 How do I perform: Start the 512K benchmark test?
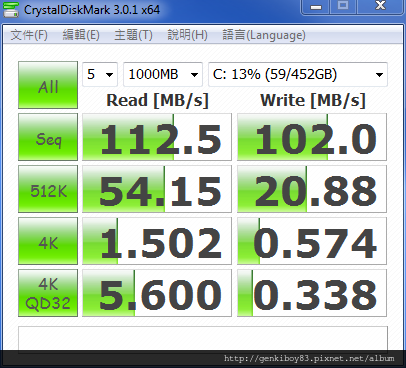tap(48, 189)
